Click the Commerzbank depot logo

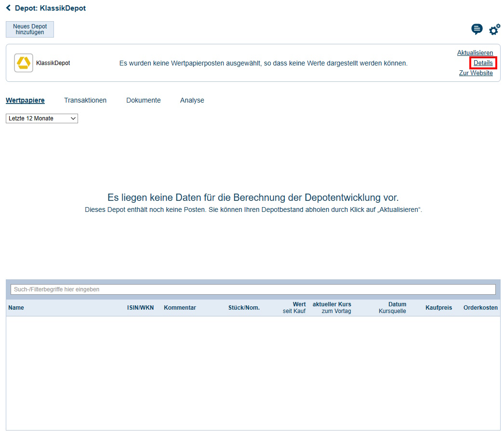coord(23,63)
